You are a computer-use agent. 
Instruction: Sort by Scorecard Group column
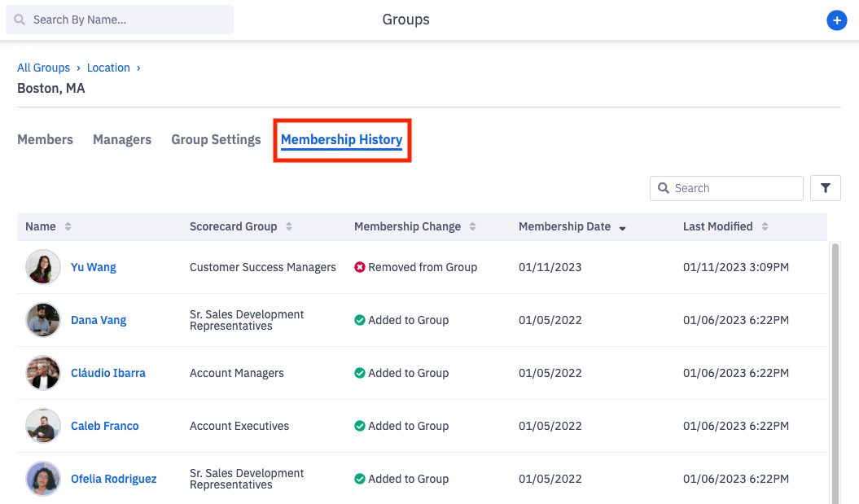coord(289,226)
